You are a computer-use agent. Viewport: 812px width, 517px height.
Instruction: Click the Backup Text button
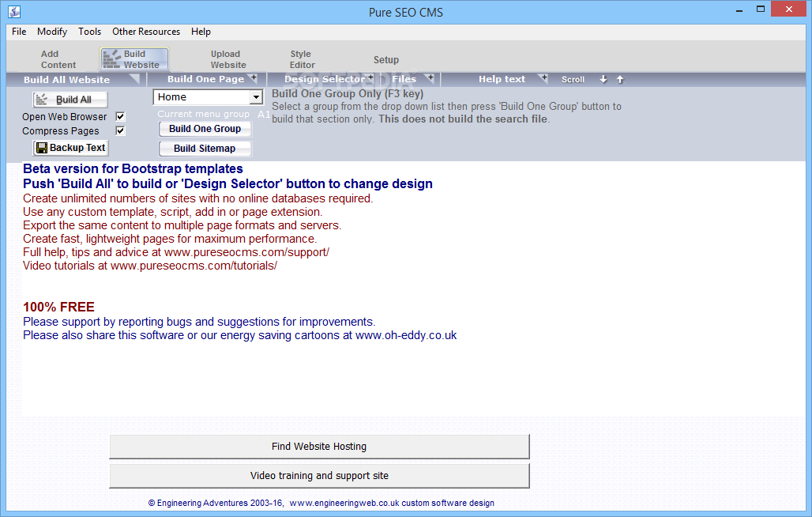(71, 148)
